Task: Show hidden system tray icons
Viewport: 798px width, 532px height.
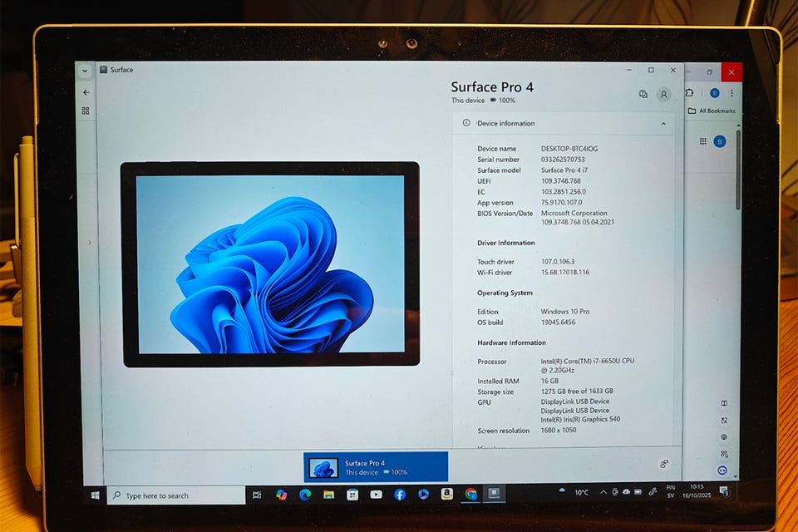Action: 603,492
